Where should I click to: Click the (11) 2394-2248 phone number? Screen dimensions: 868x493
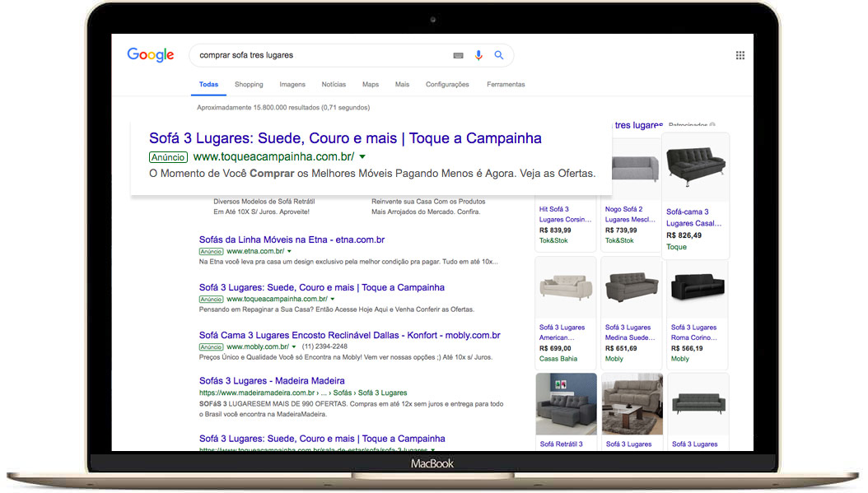[x=325, y=347]
